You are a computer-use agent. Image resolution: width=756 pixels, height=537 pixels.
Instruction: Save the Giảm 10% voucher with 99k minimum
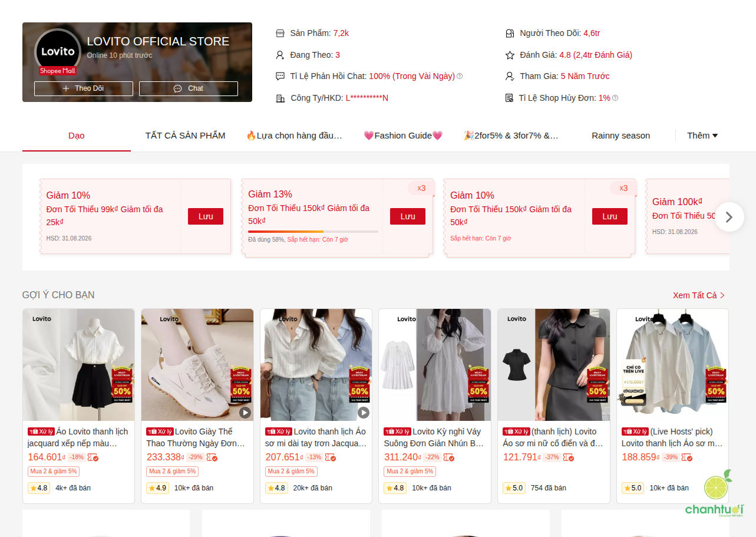206,216
